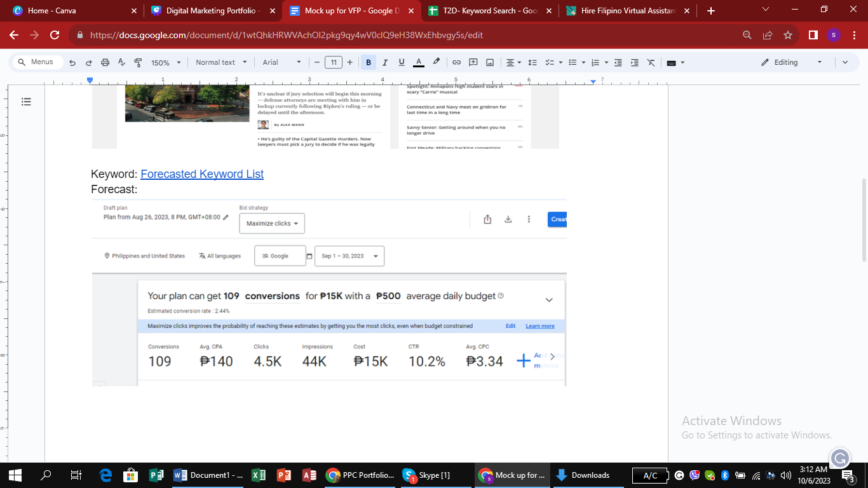This screenshot has height=488, width=868.
Task: Go back to the previous page
Action: point(14,36)
